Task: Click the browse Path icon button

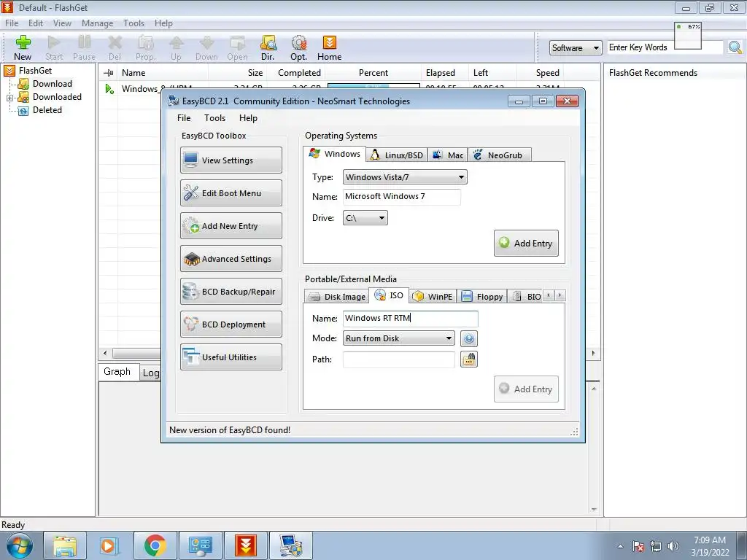Action: point(469,359)
